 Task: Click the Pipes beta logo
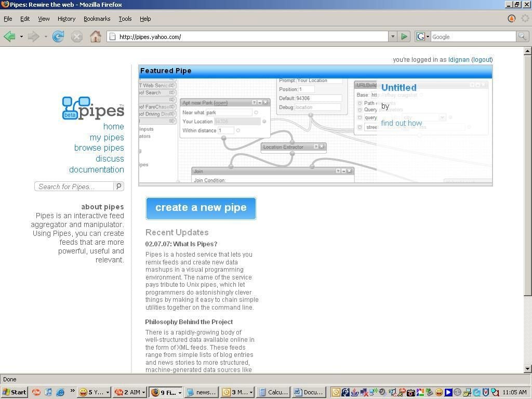point(93,108)
